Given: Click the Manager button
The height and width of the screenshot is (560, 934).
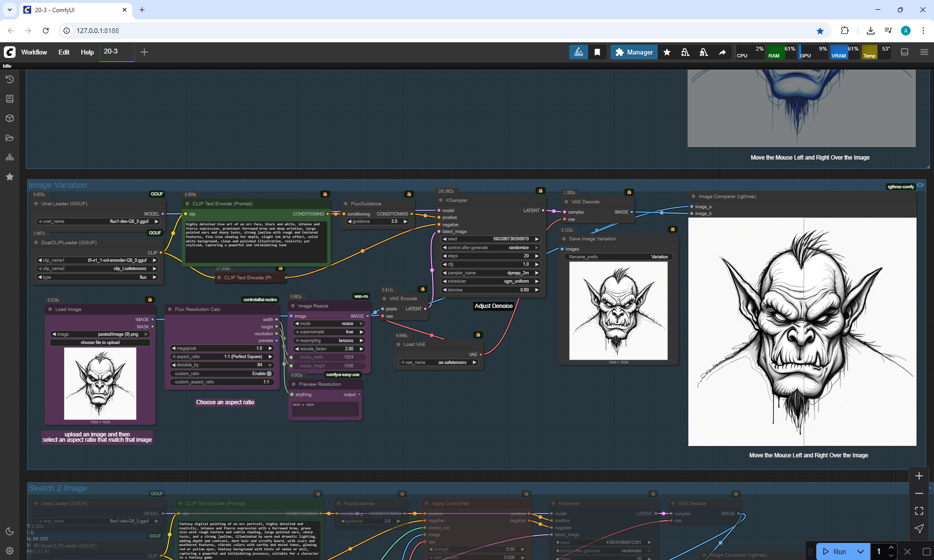Looking at the screenshot, I should tap(634, 52).
